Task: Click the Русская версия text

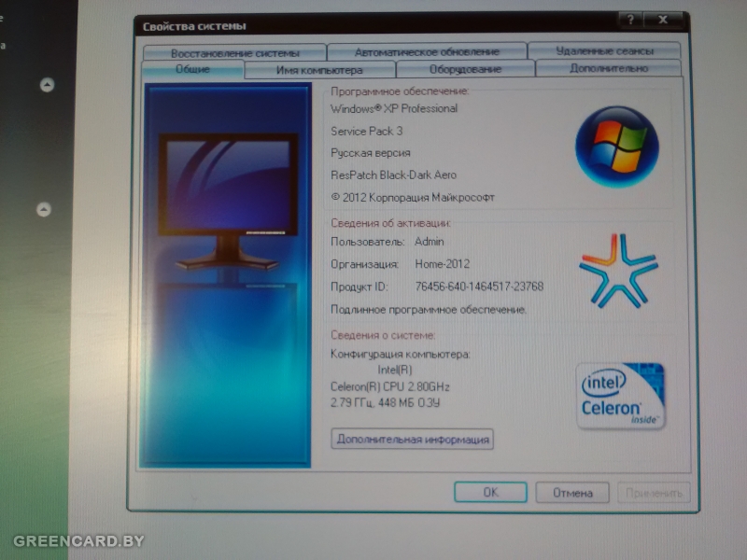Action: pos(370,153)
